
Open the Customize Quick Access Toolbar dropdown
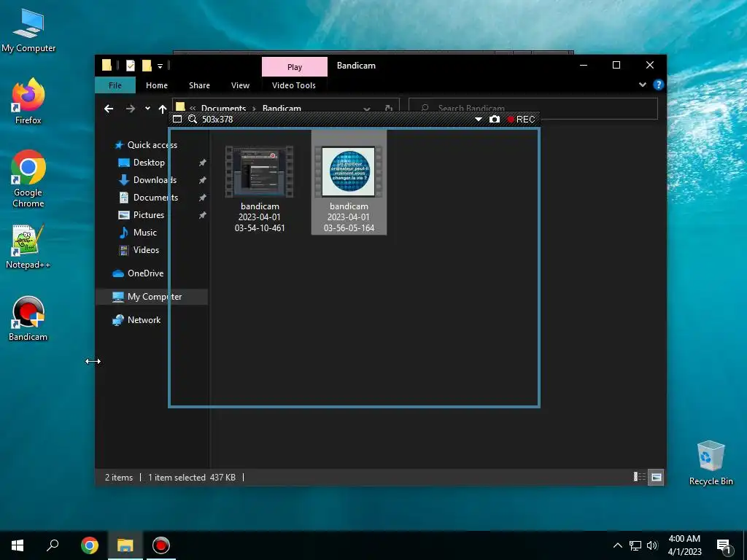click(160, 66)
